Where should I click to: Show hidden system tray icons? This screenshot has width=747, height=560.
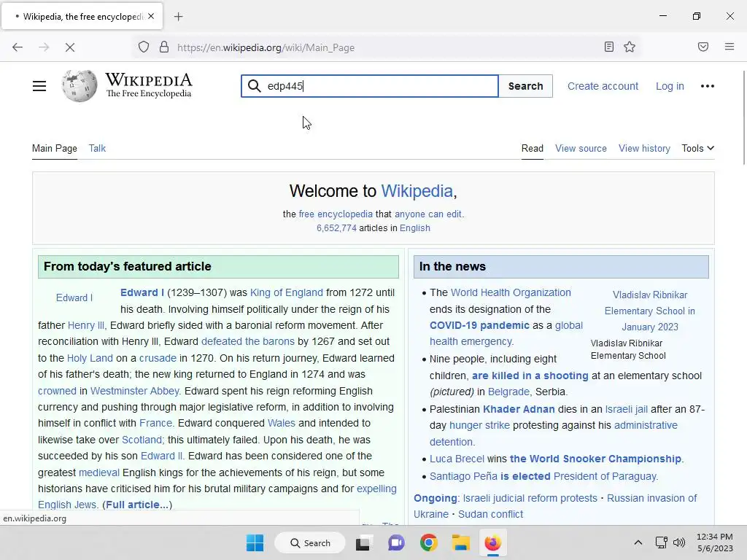638,542
